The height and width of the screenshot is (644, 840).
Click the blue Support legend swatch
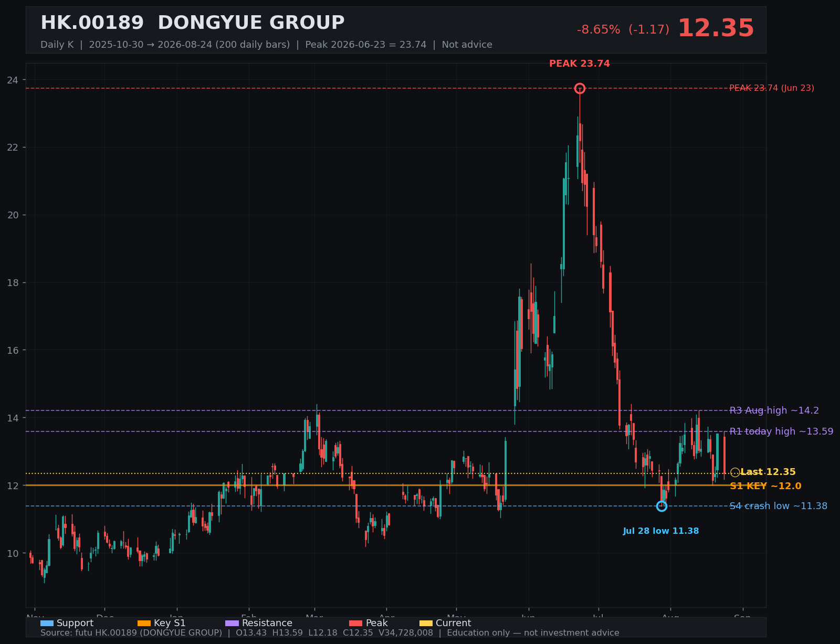(47, 623)
